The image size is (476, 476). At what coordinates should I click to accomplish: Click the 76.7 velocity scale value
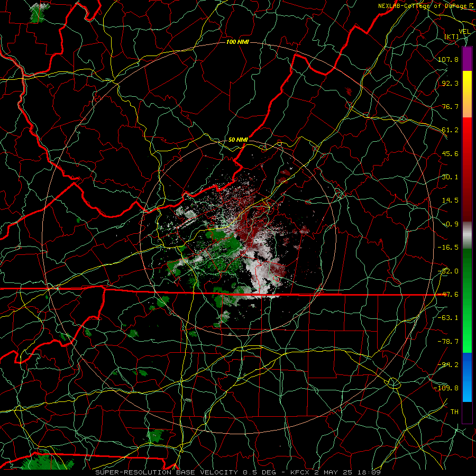(450, 106)
